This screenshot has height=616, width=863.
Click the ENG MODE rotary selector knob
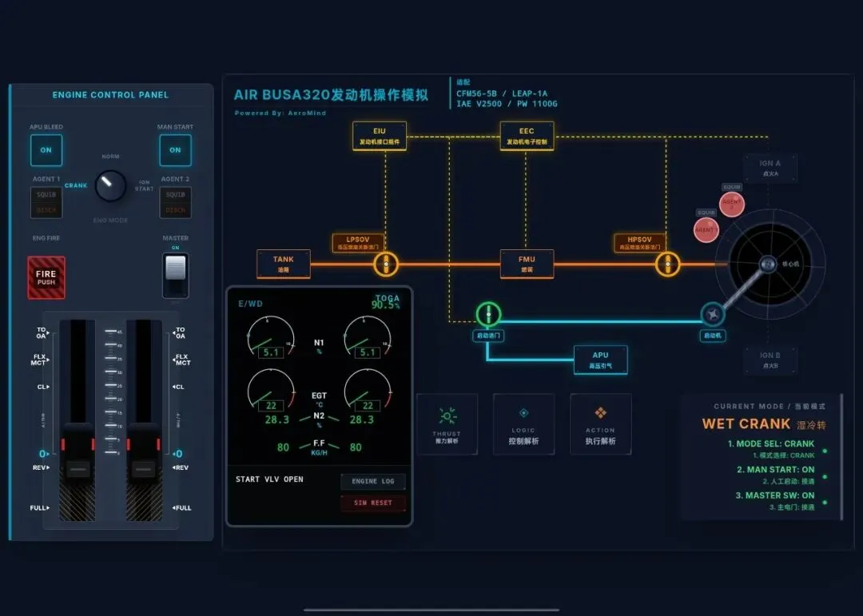(x=110, y=186)
